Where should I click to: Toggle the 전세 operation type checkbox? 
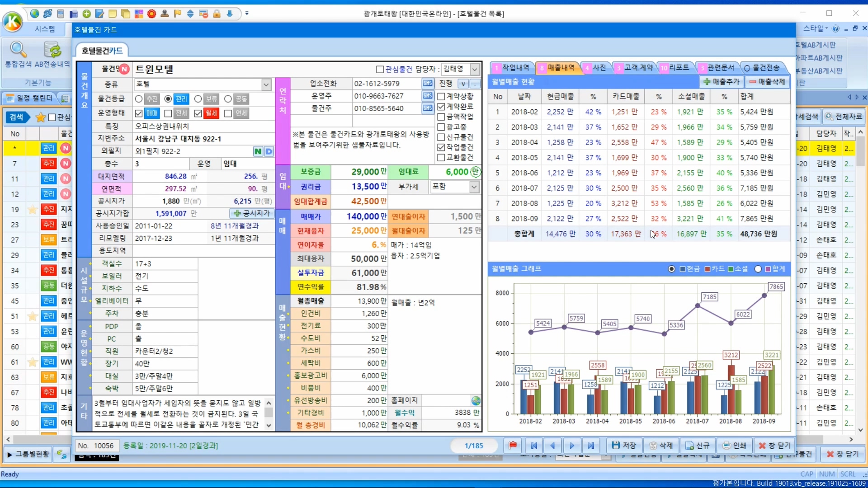168,113
